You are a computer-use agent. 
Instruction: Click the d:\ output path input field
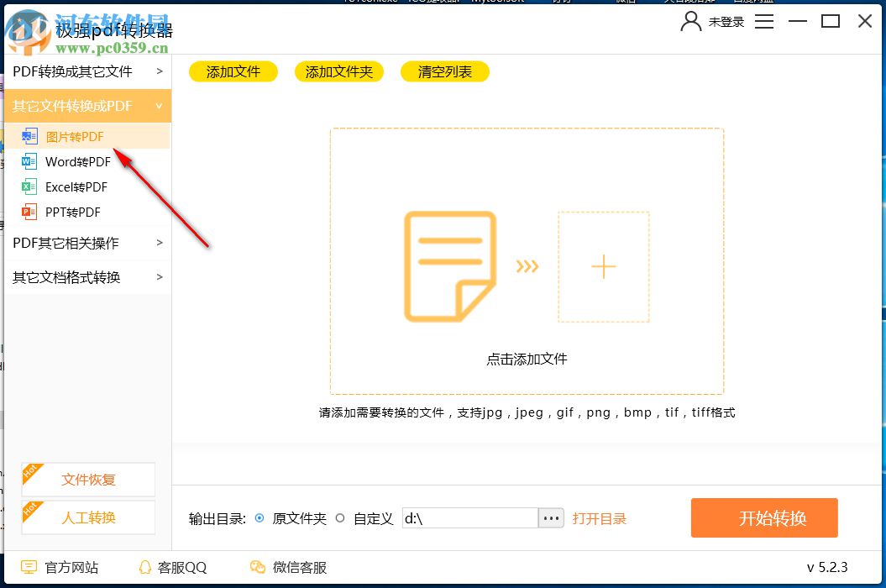pyautogui.click(x=470, y=518)
